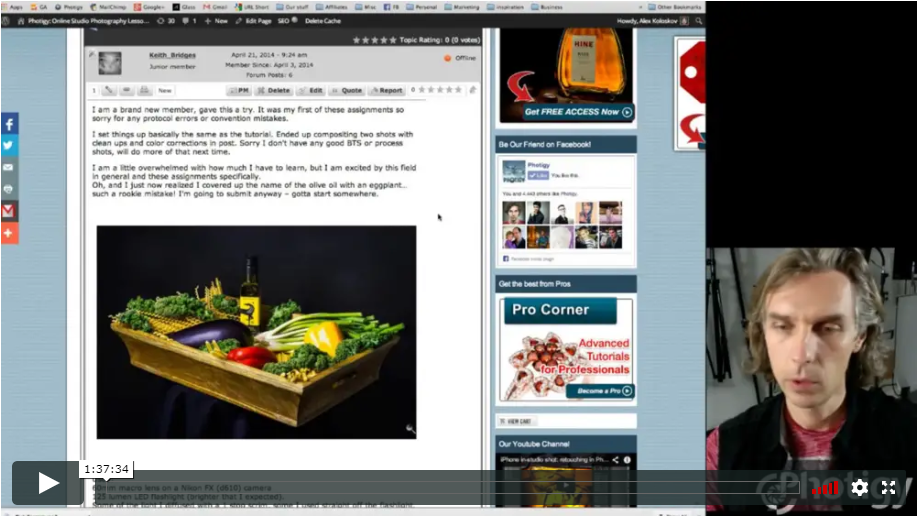The width and height of the screenshot is (917, 517).
Task: Click the updates counter icon showing 30
Action: [x=166, y=21]
